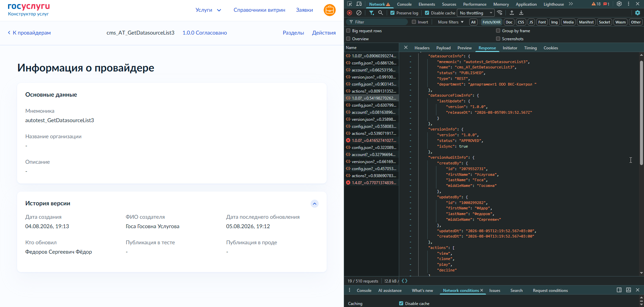The image size is (644, 307).
Task: Open the Действия menu link
Action: tap(324, 33)
